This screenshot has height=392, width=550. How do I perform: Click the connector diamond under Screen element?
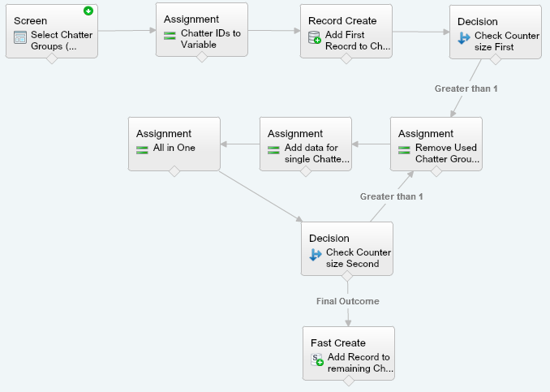[52, 58]
